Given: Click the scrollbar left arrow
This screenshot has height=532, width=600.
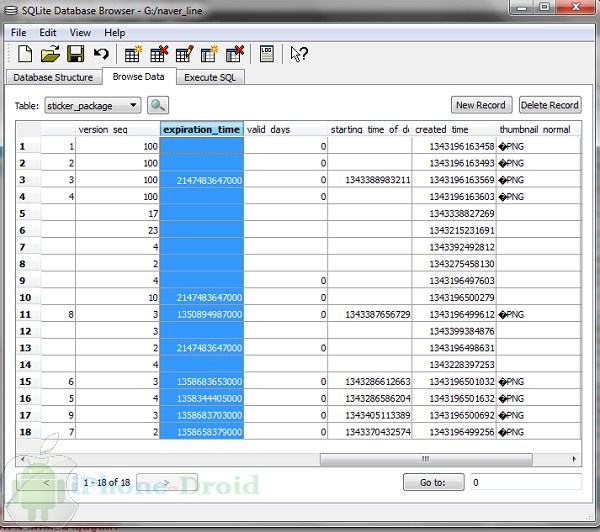Looking at the screenshot, I should click(23, 459).
